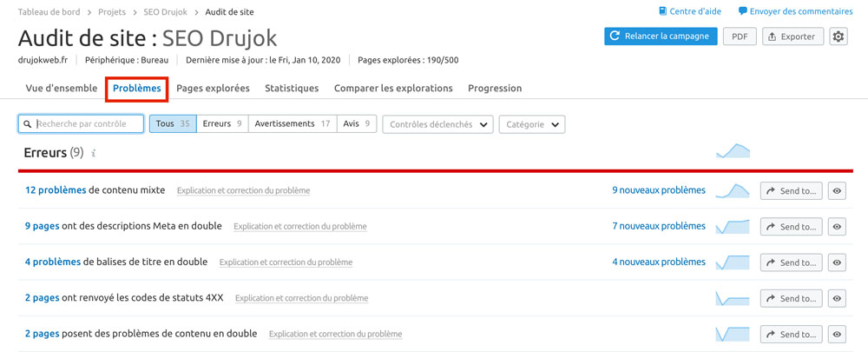Image resolution: width=868 pixels, height=352 pixels.
Task: Switch to the Progression tab
Action: (x=495, y=88)
